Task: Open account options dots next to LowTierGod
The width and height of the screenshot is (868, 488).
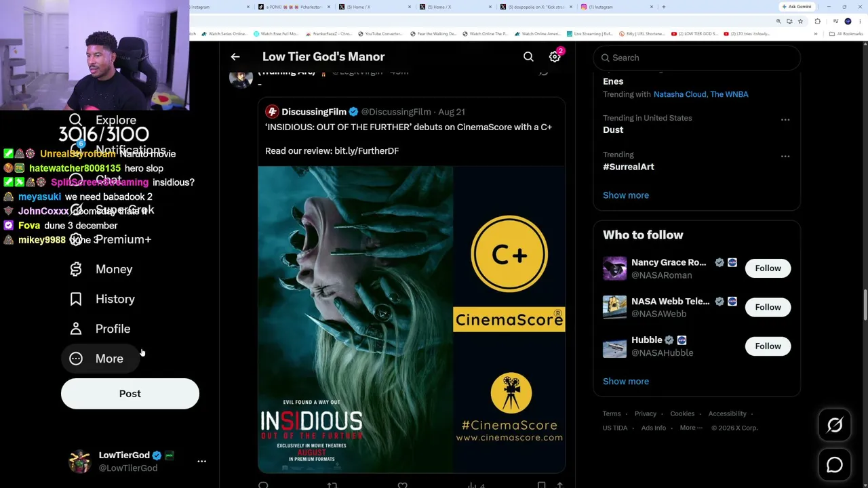Action: [201, 461]
